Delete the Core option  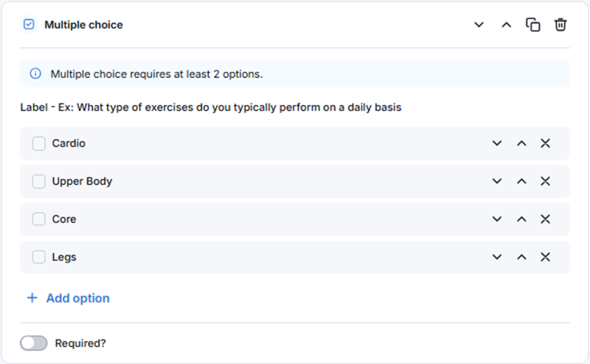point(545,219)
